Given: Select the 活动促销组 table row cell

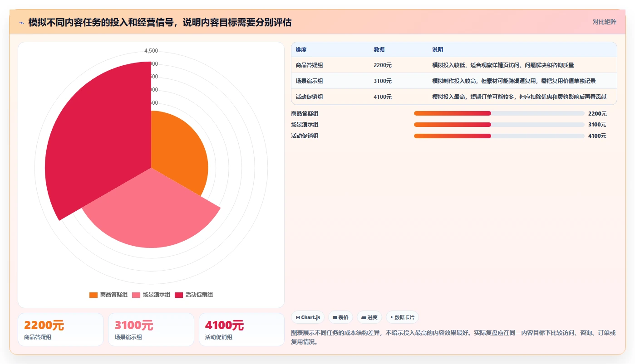Looking at the screenshot, I should coord(309,97).
